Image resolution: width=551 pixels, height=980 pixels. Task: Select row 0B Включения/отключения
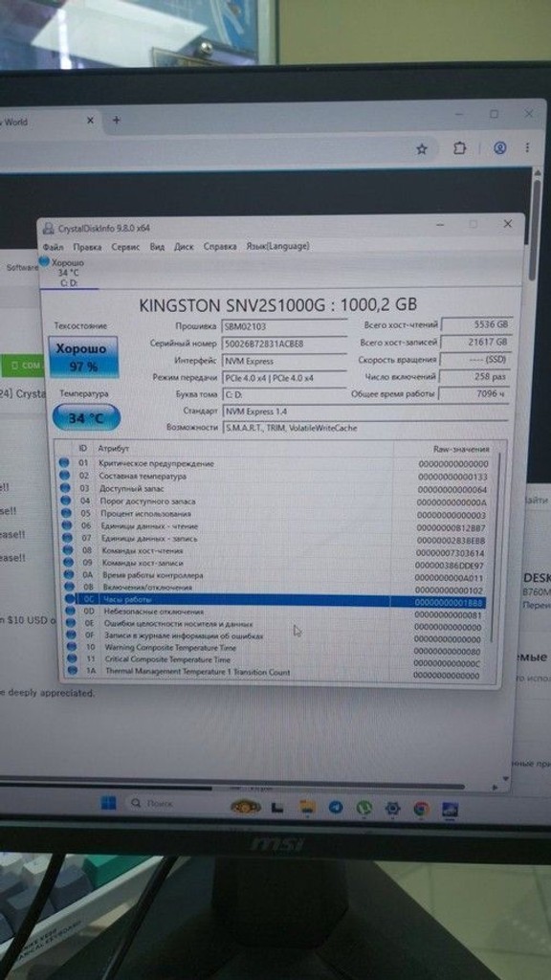pos(274,589)
